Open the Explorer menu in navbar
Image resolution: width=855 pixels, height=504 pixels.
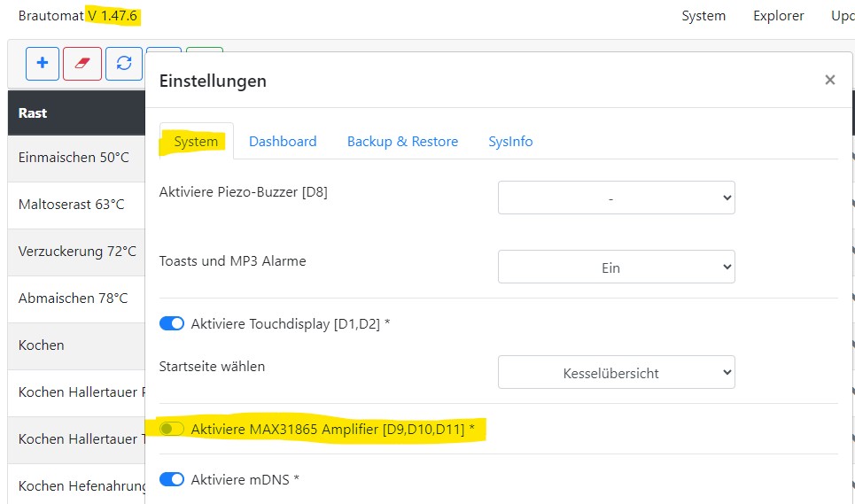click(x=778, y=16)
